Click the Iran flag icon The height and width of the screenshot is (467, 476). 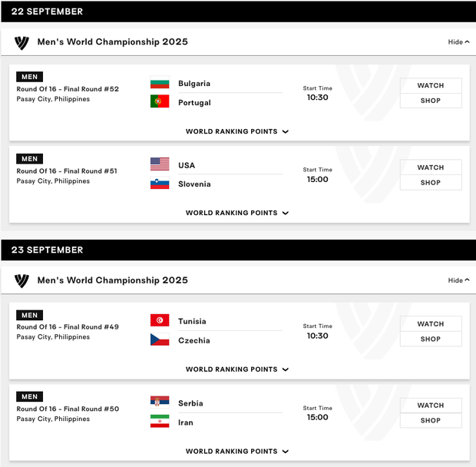click(160, 422)
